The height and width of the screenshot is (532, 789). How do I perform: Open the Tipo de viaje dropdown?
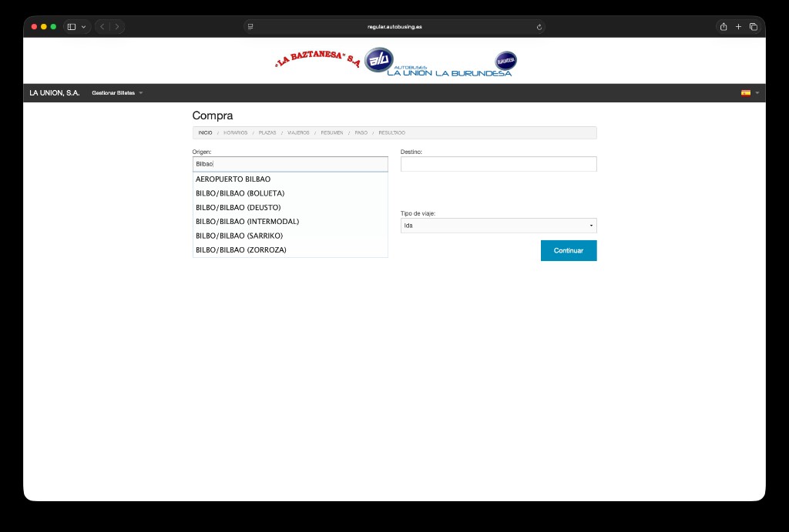499,226
